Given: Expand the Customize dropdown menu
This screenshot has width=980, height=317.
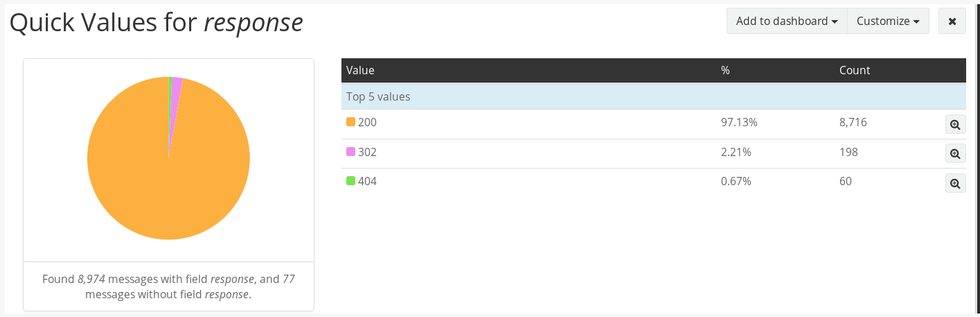Looking at the screenshot, I should (x=888, y=22).
